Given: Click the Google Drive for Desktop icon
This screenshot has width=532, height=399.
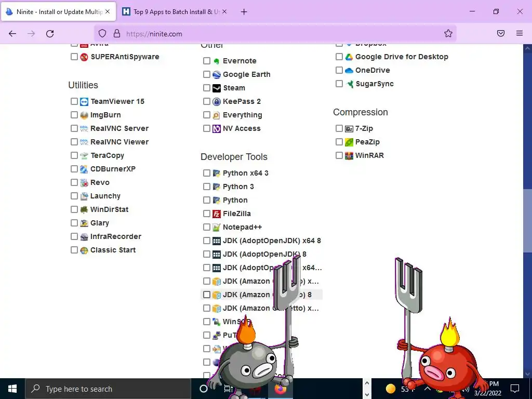Looking at the screenshot, I should tap(349, 57).
